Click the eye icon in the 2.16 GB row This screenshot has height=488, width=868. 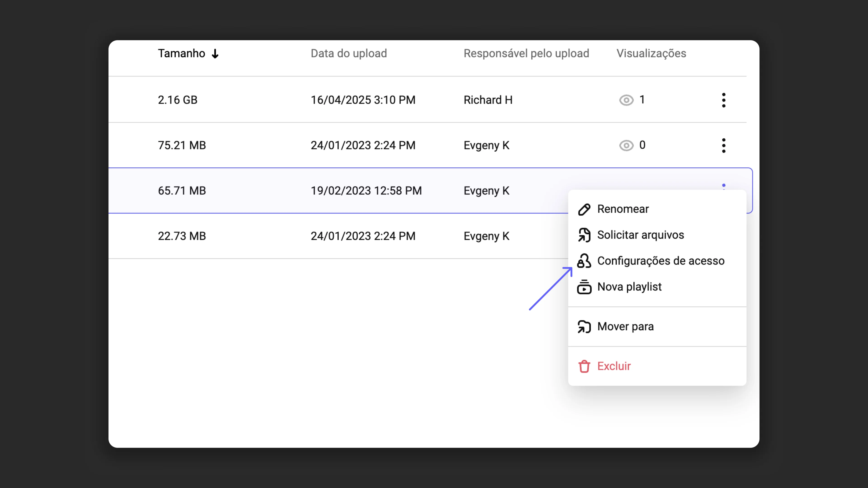(x=626, y=100)
